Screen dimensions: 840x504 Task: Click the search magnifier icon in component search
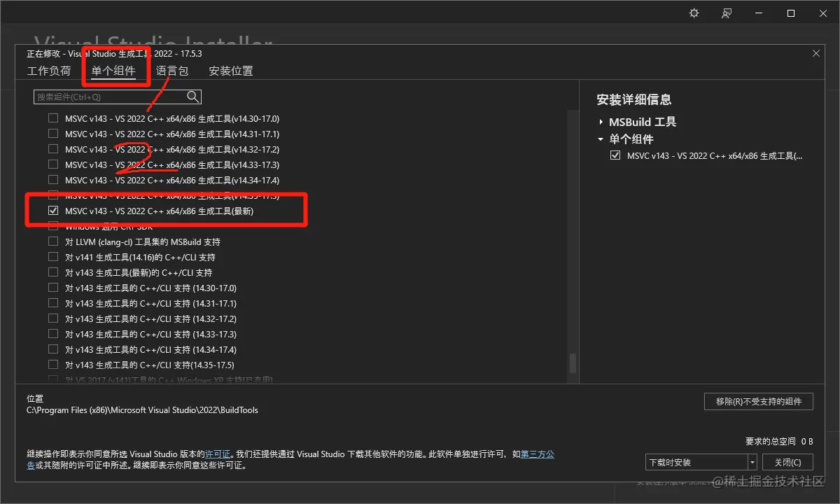tap(192, 97)
